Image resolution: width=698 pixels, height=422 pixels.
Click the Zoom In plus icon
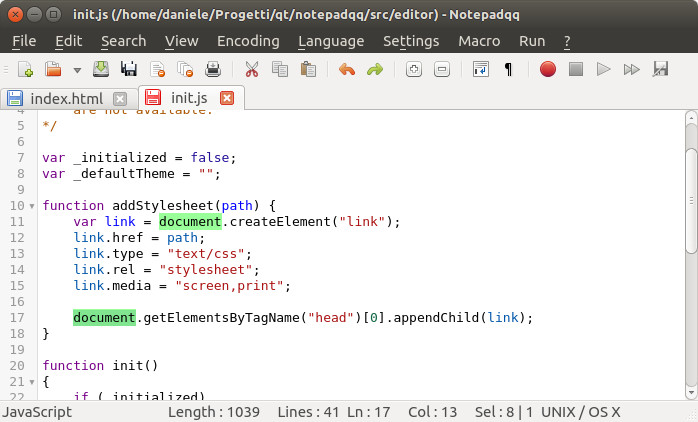pyautogui.click(x=414, y=69)
